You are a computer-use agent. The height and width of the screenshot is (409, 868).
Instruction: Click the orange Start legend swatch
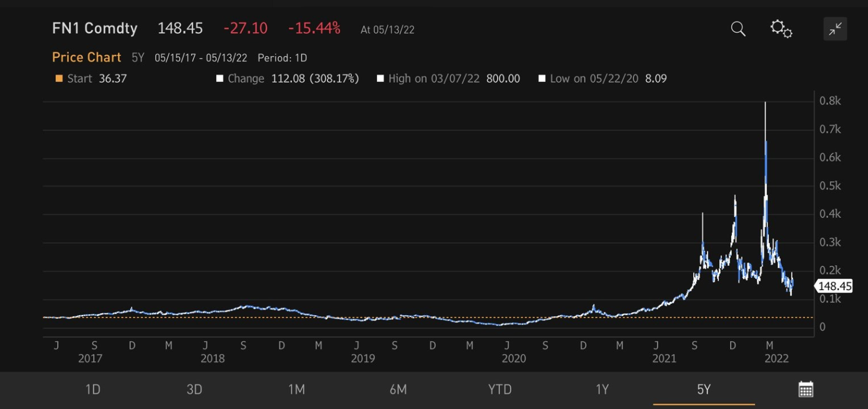click(x=59, y=78)
